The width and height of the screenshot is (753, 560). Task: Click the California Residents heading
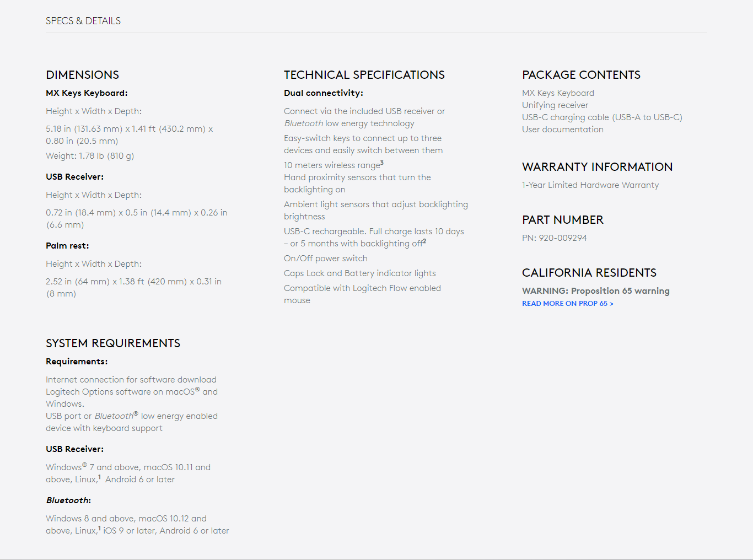[x=589, y=273]
